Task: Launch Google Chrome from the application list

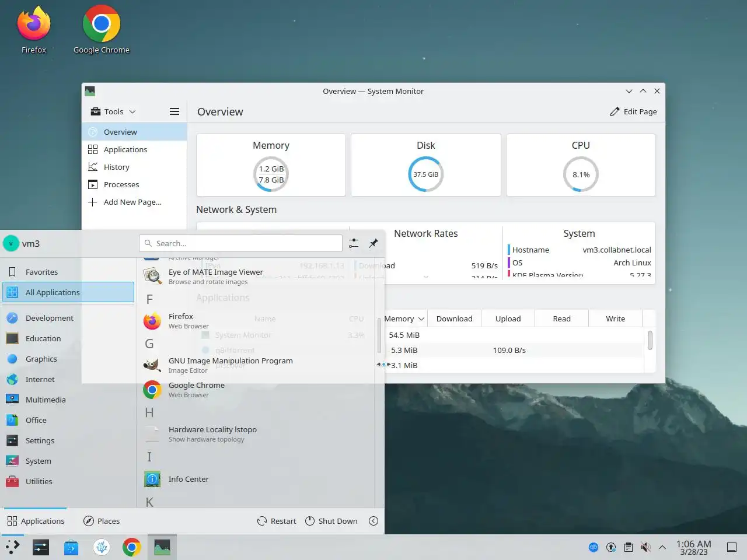Action: [x=257, y=390]
